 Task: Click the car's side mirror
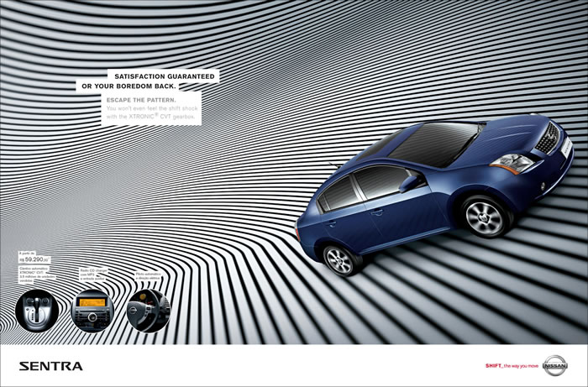click(409, 180)
